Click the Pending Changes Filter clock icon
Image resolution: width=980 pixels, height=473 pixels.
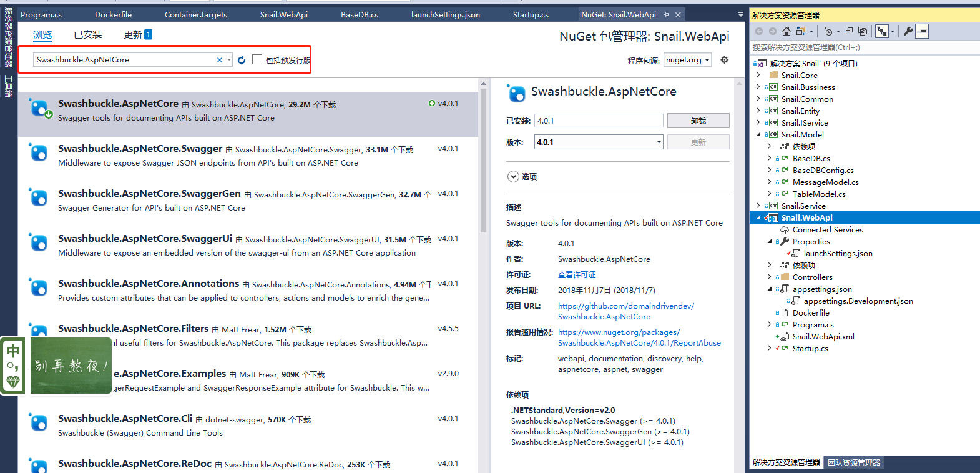coord(828,31)
